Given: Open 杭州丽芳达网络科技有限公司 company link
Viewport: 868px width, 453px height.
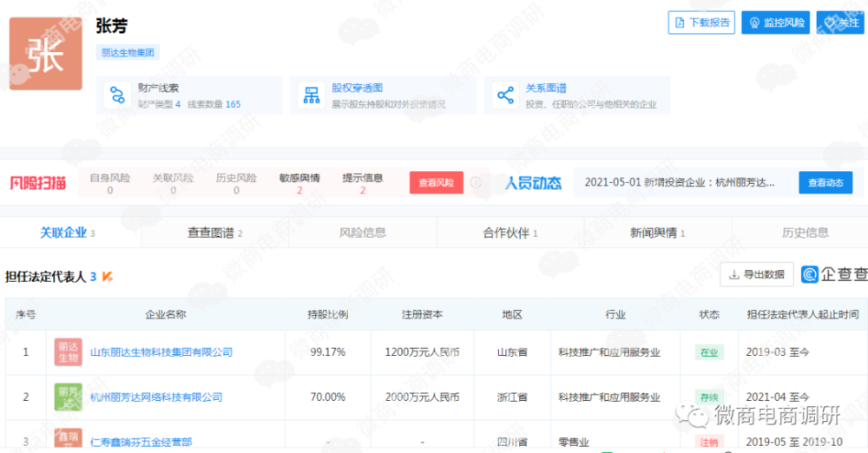Looking at the screenshot, I should tap(156, 397).
